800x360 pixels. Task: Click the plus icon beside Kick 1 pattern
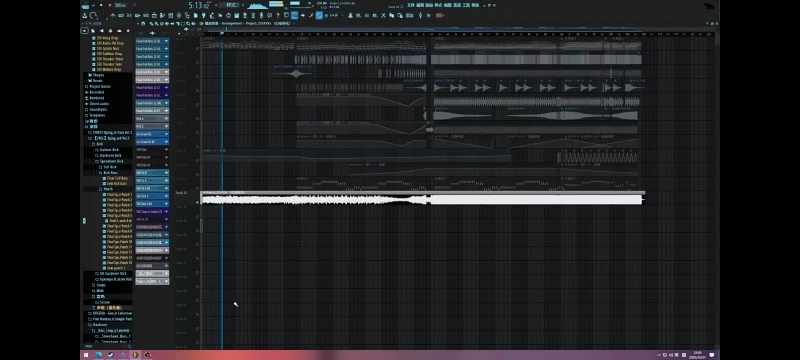pos(166,118)
